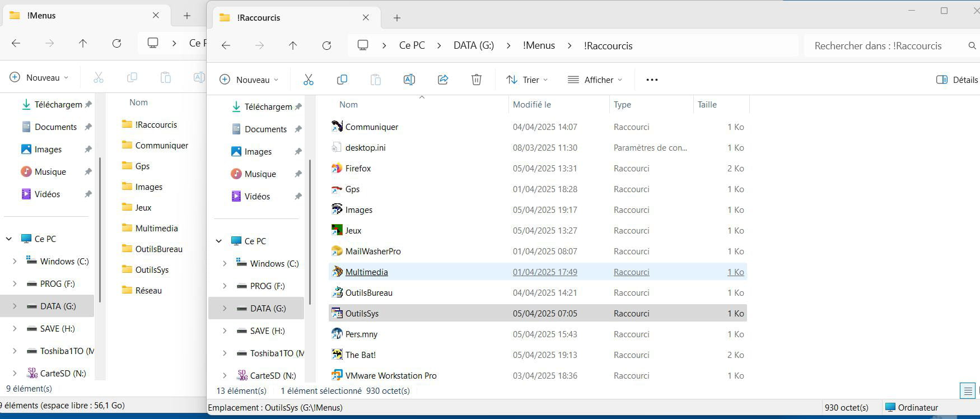
Task: Click the up arrow in !Menus window
Action: [83, 43]
